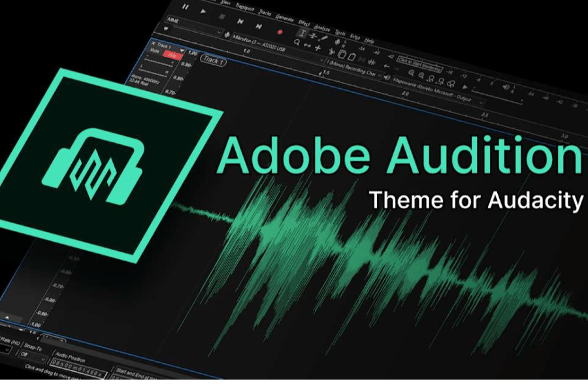Pick the Zoom magnifier tool
This screenshot has height=392, width=588.
coord(297,43)
